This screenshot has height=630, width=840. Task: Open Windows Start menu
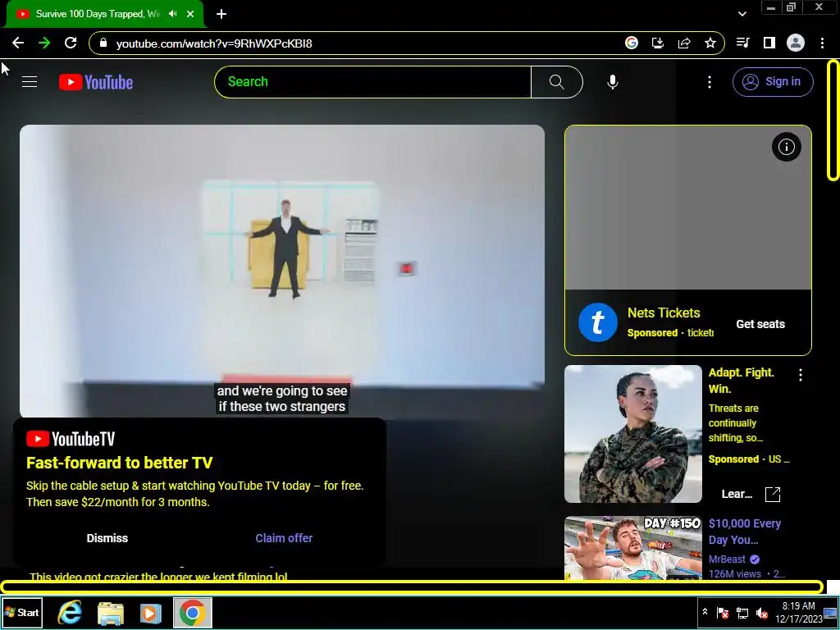pos(22,612)
